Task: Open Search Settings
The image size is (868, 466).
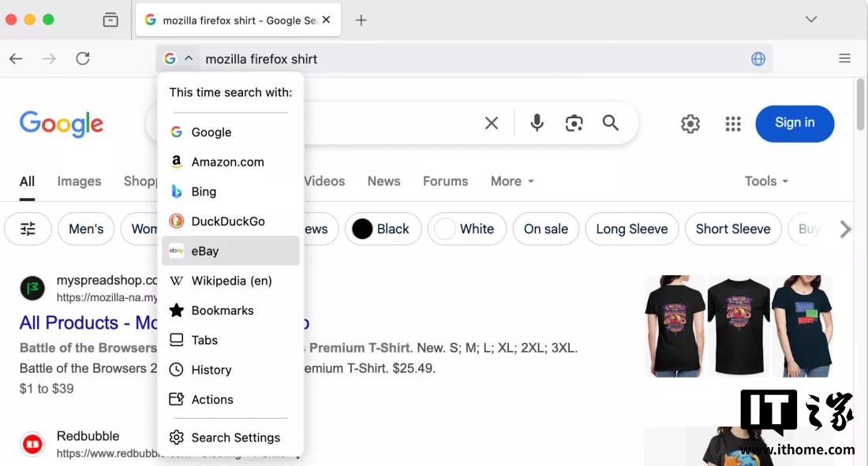Action: coord(231,438)
